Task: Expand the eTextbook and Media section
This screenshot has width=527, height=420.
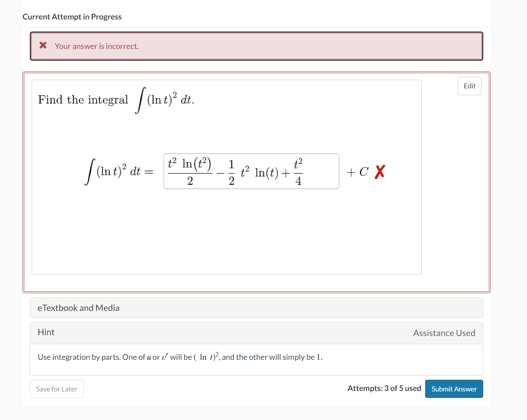Action: tap(78, 308)
